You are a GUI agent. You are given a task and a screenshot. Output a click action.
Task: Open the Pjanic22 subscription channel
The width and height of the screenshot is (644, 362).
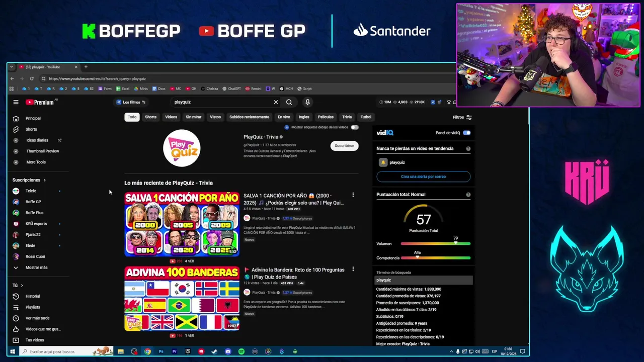[x=33, y=235]
